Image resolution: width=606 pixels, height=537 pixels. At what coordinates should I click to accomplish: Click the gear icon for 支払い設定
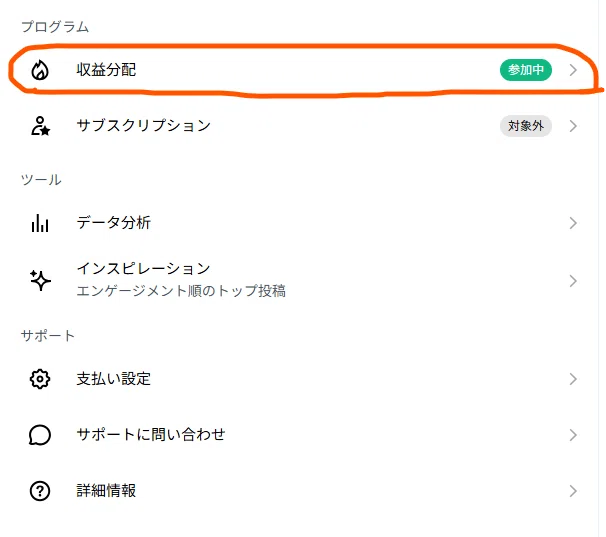[x=40, y=379]
